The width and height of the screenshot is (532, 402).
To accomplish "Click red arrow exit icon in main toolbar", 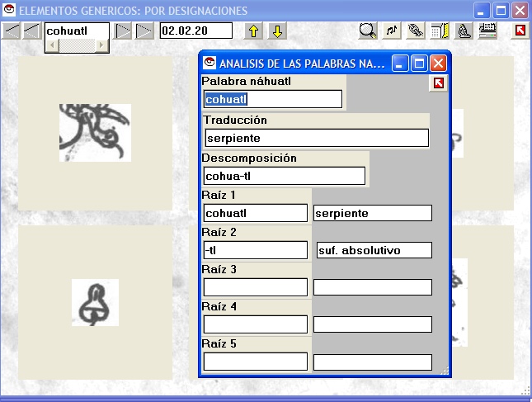I will tap(520, 31).
